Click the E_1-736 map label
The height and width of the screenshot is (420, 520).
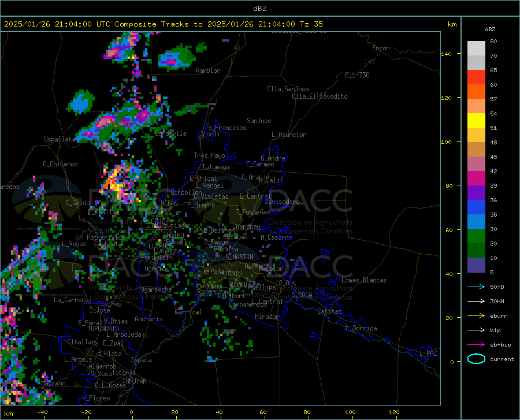tap(357, 75)
